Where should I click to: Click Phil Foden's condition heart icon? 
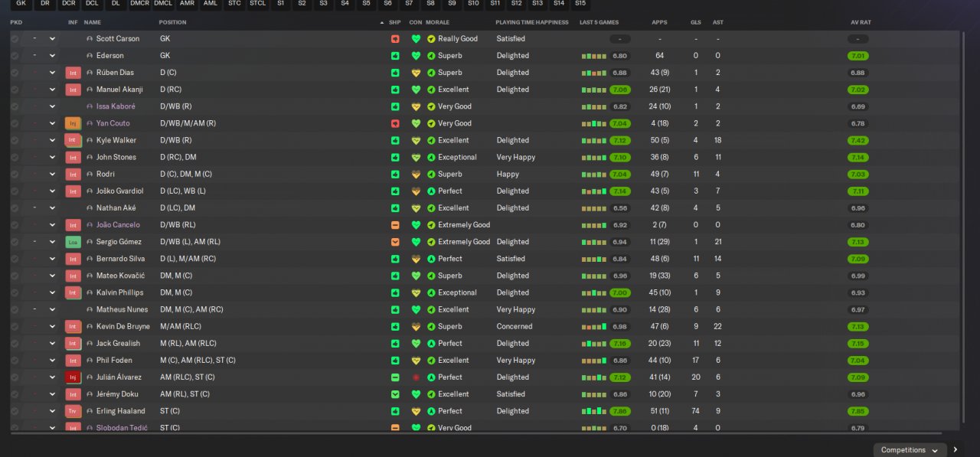[x=416, y=361]
